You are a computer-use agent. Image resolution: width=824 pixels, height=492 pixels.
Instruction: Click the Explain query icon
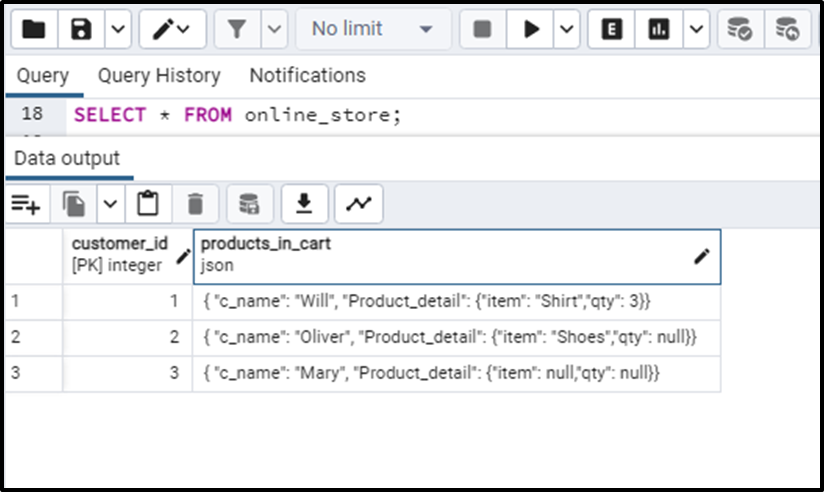point(611,29)
